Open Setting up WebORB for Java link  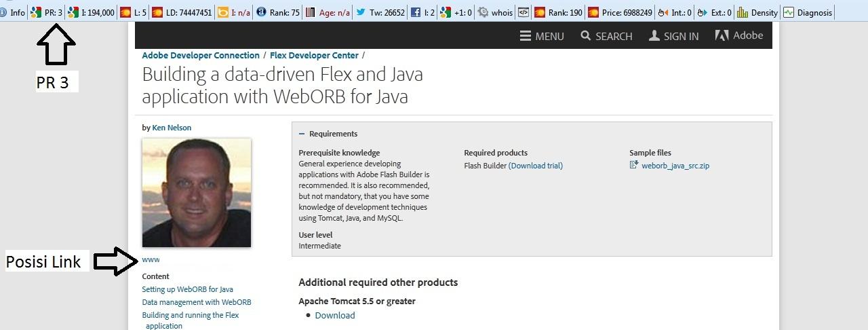tap(187, 289)
